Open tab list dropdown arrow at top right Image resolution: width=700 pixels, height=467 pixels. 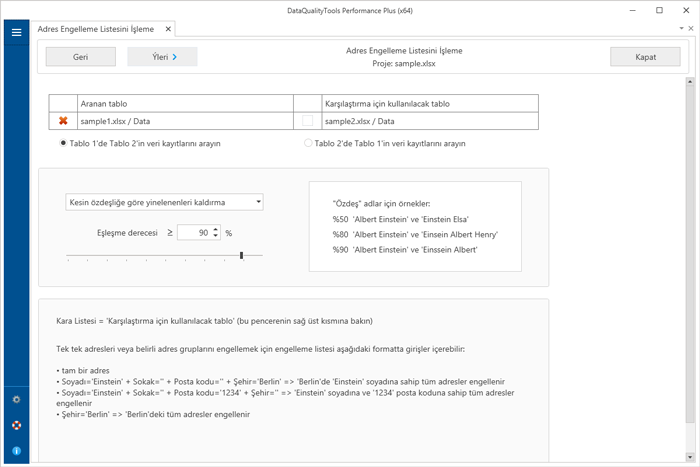coord(681,28)
